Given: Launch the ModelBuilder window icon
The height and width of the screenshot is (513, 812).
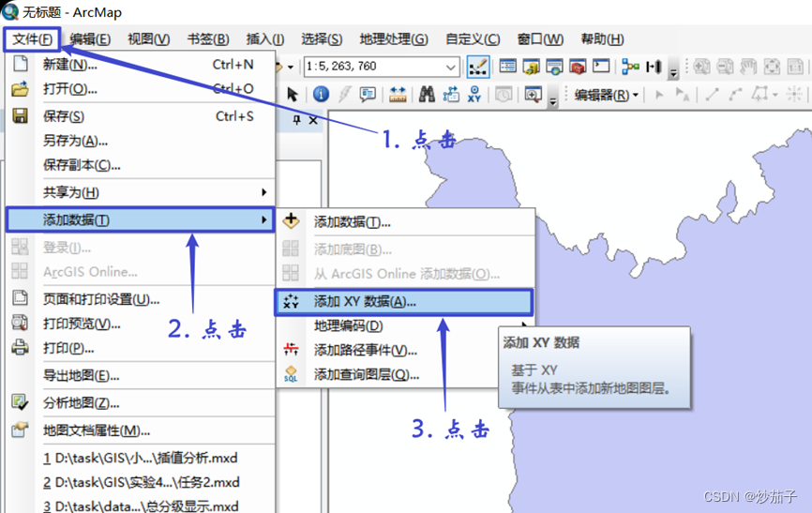Looking at the screenshot, I should click(630, 67).
